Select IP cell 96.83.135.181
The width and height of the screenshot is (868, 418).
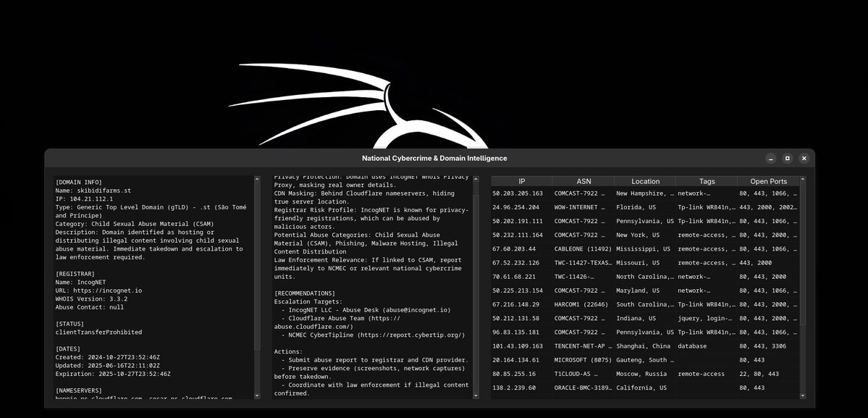521,333
